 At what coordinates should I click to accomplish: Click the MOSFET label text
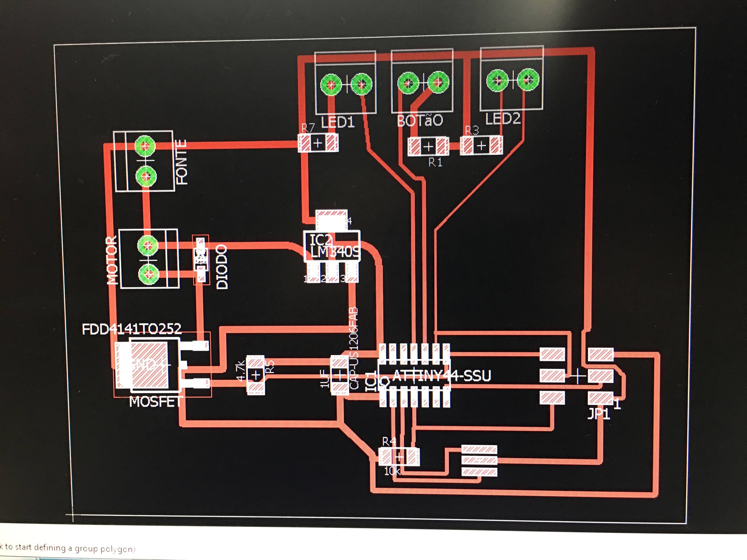156,402
